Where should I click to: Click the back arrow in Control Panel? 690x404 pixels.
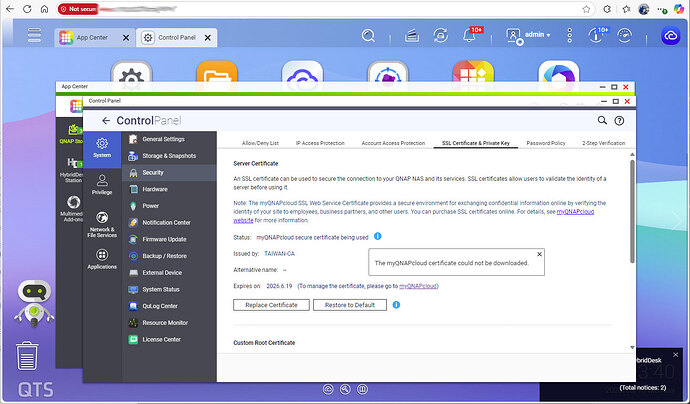click(105, 120)
